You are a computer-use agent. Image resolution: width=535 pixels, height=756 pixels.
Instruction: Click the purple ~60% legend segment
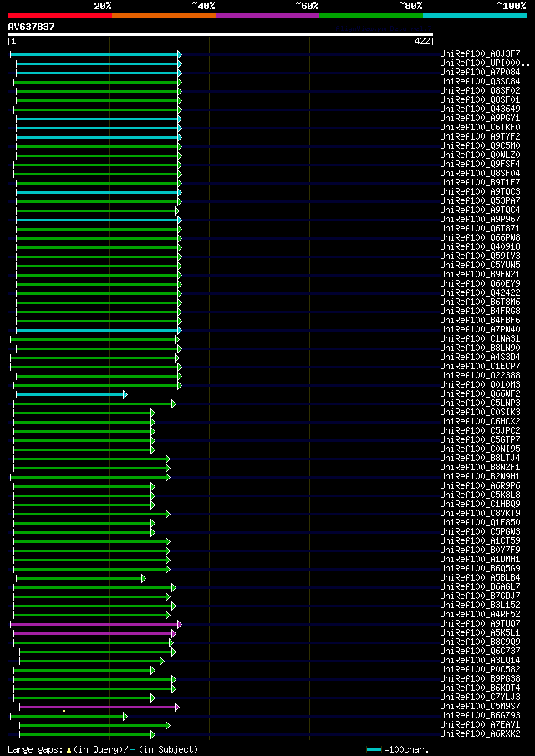coord(267,15)
